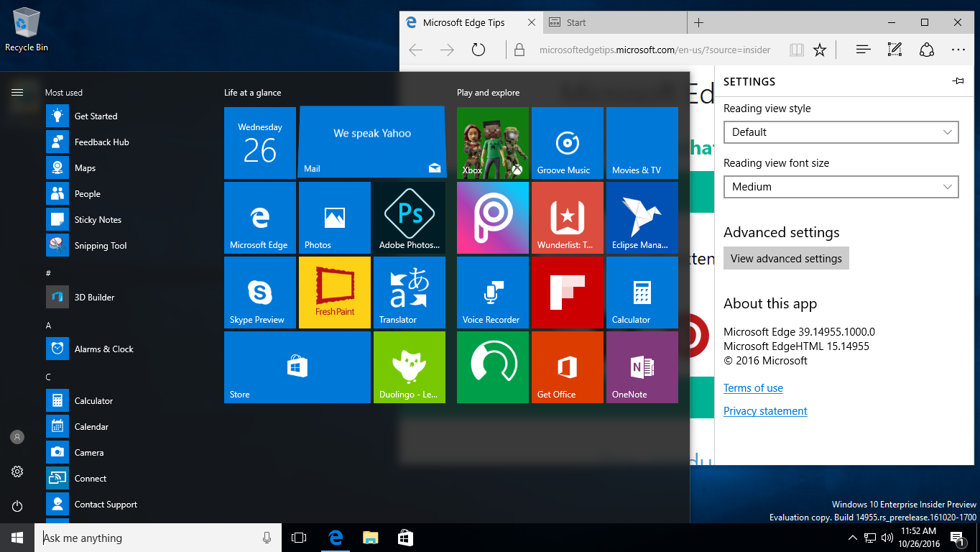The image size is (980, 552).
Task: Open Movies & TV tile
Action: coord(642,143)
